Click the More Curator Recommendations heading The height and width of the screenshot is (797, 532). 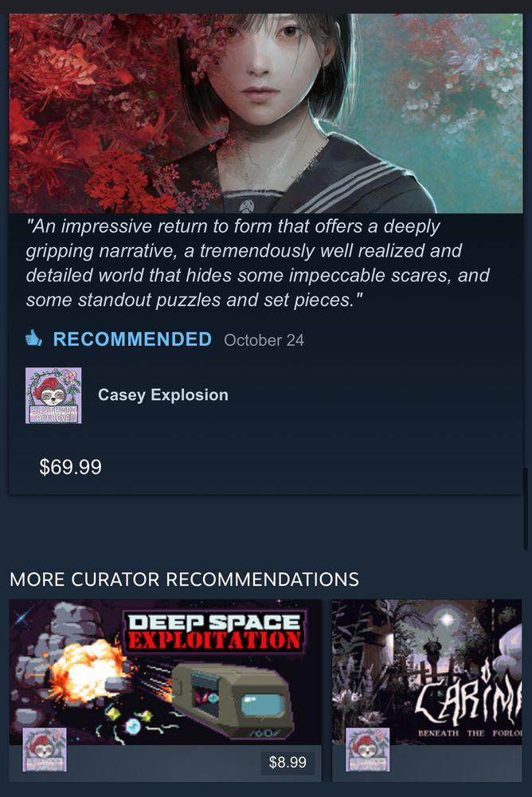185,579
